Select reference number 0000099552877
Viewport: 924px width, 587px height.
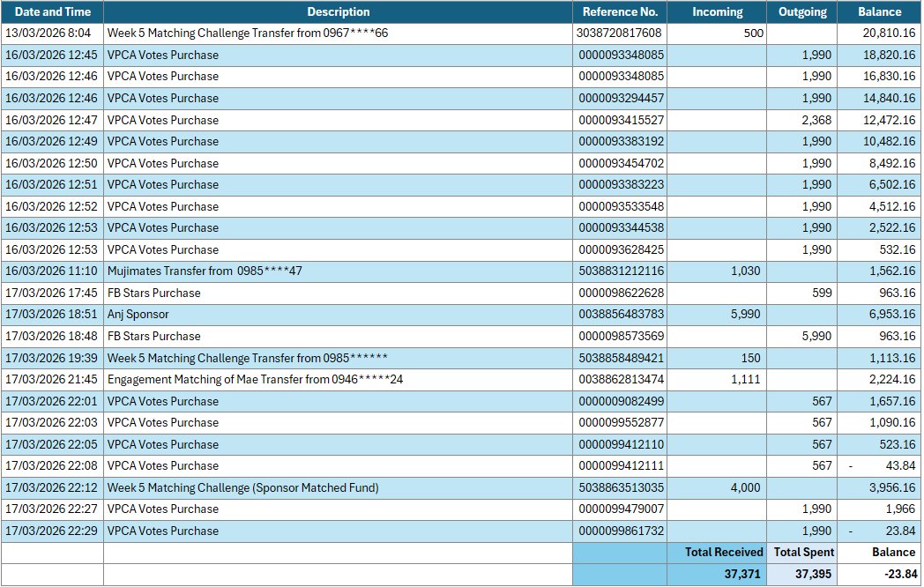coord(621,422)
